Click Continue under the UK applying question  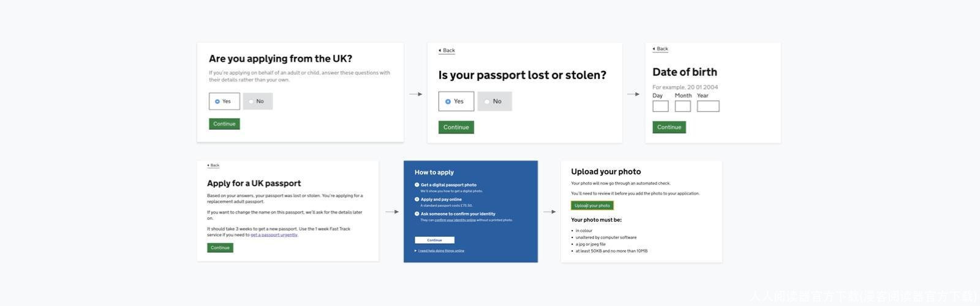click(224, 124)
